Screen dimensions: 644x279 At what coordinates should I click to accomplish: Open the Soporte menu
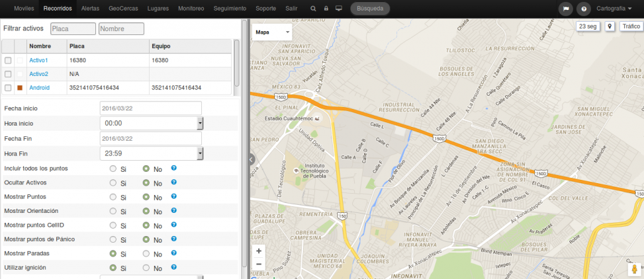(x=265, y=8)
